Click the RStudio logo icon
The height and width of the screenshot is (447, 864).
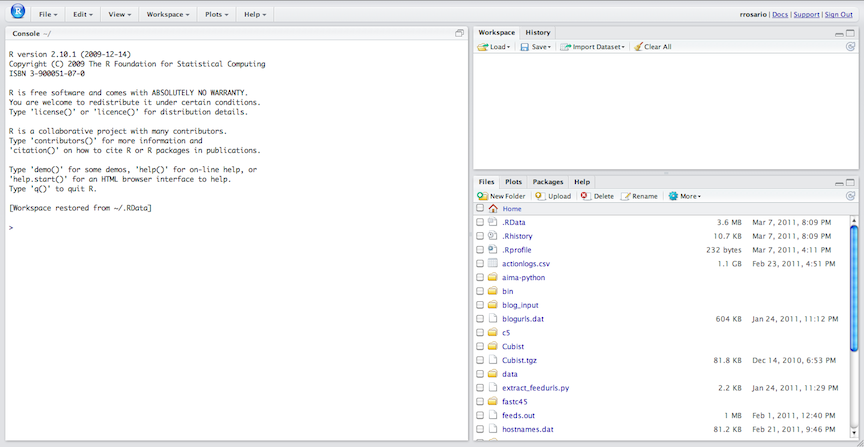(x=18, y=10)
